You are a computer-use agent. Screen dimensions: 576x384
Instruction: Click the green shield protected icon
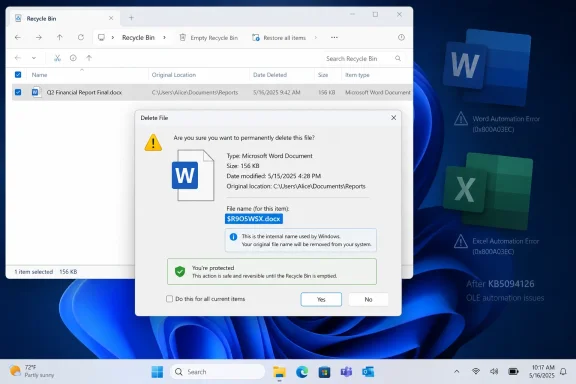tap(180, 272)
